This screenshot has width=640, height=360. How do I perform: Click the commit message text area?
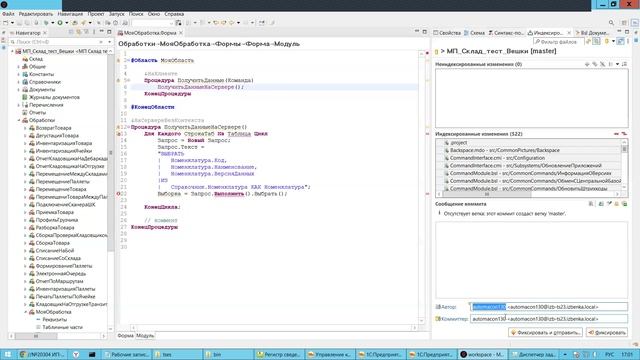click(531, 260)
